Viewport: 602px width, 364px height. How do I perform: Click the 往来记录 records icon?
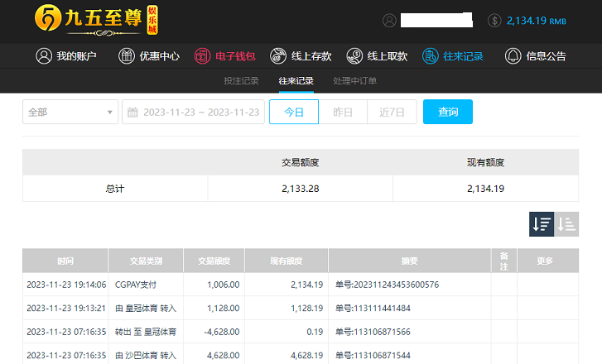tap(431, 56)
